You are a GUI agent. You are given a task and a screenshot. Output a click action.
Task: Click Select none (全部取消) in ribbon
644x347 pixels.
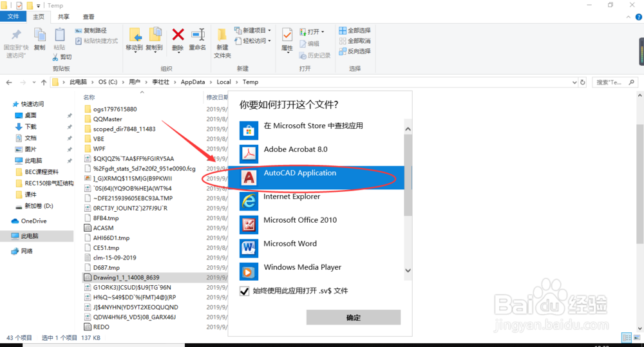coord(354,41)
